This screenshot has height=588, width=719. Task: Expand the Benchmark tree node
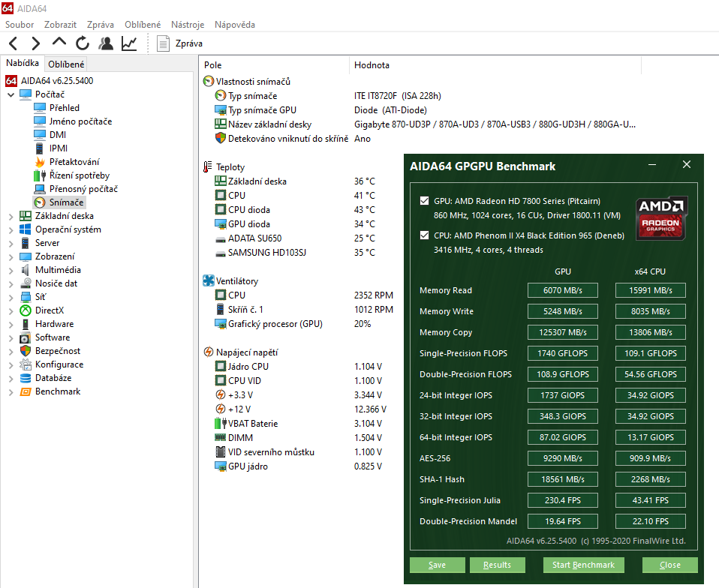(11, 391)
